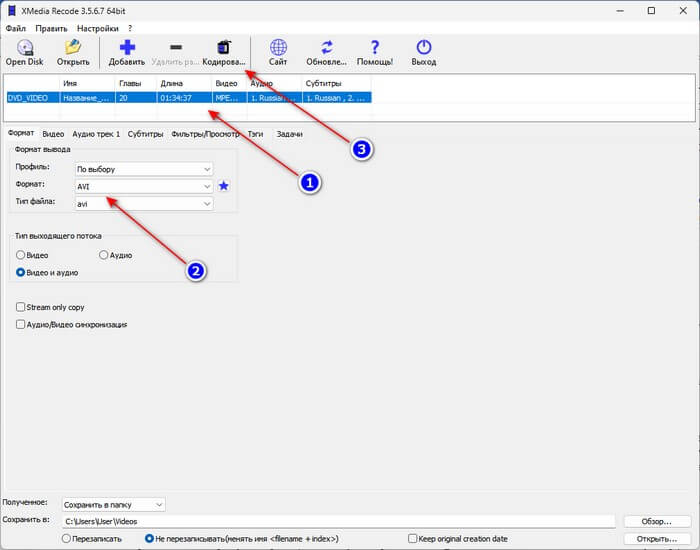The height and width of the screenshot is (550, 700).
Task: Click the Открыть folder icon
Action: click(72, 47)
